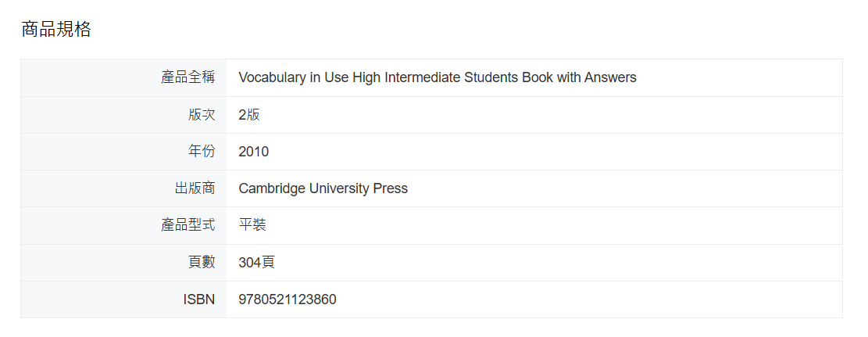Click the ISBN number 9780521123860

(x=288, y=300)
